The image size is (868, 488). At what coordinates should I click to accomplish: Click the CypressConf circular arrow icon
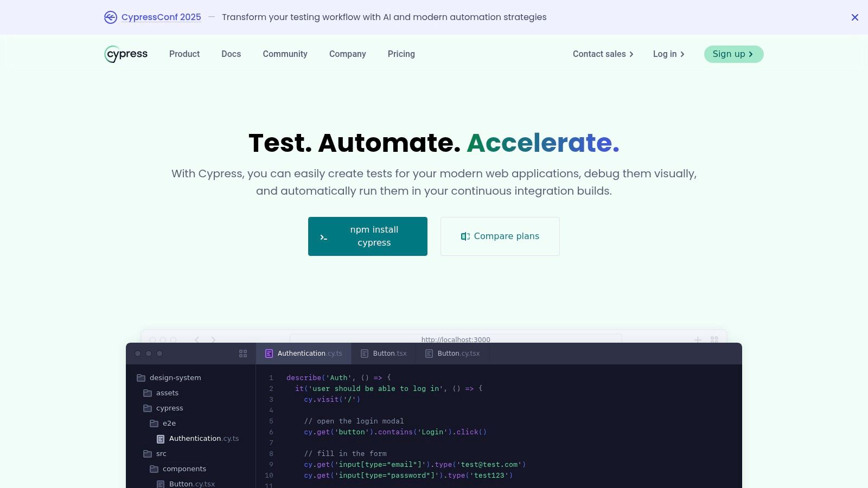(111, 17)
